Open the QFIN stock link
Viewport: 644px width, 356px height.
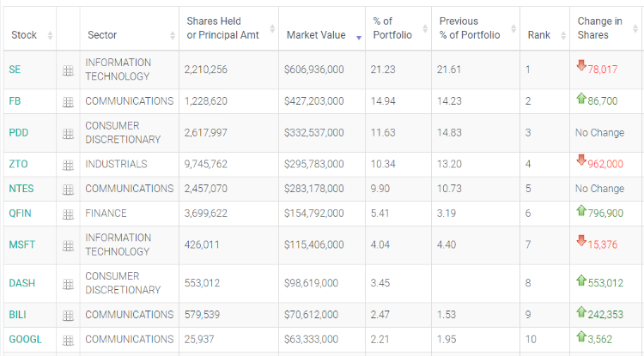(x=20, y=214)
